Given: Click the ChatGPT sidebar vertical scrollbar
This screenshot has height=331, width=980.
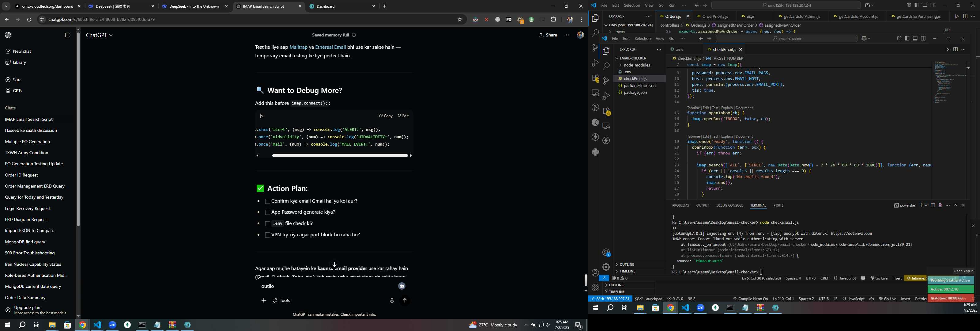Looking at the screenshot, I should [x=78, y=130].
